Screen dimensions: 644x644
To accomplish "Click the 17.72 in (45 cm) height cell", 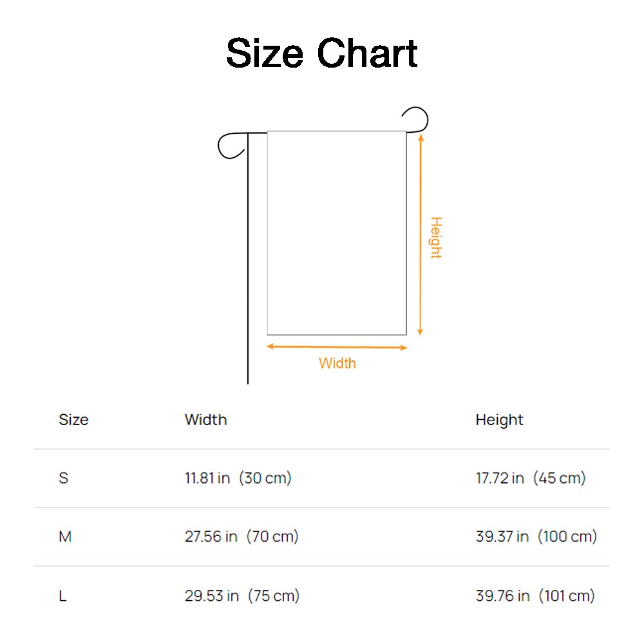I will tap(530, 478).
